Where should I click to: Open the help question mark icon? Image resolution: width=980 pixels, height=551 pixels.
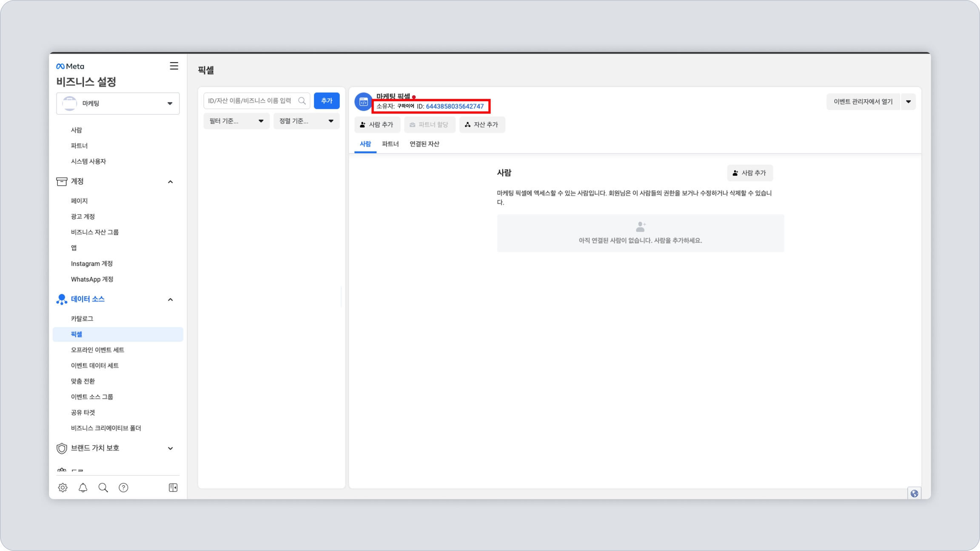[123, 488]
